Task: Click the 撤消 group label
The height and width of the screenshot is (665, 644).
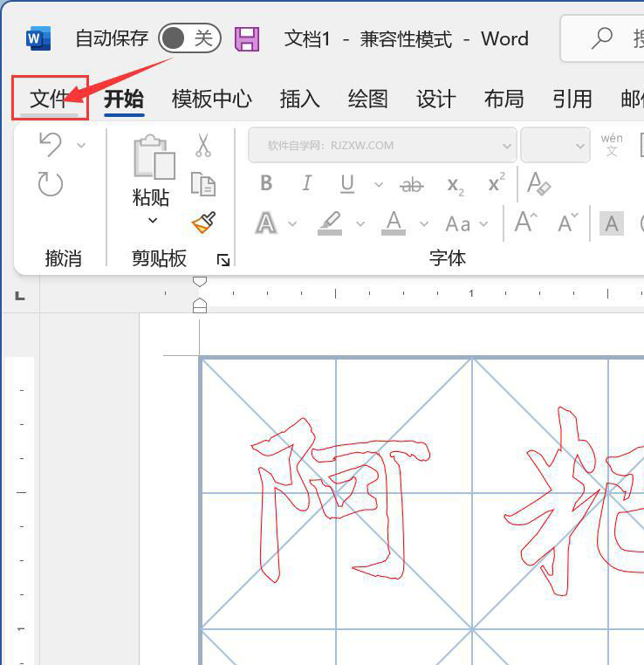Action: coord(63,258)
